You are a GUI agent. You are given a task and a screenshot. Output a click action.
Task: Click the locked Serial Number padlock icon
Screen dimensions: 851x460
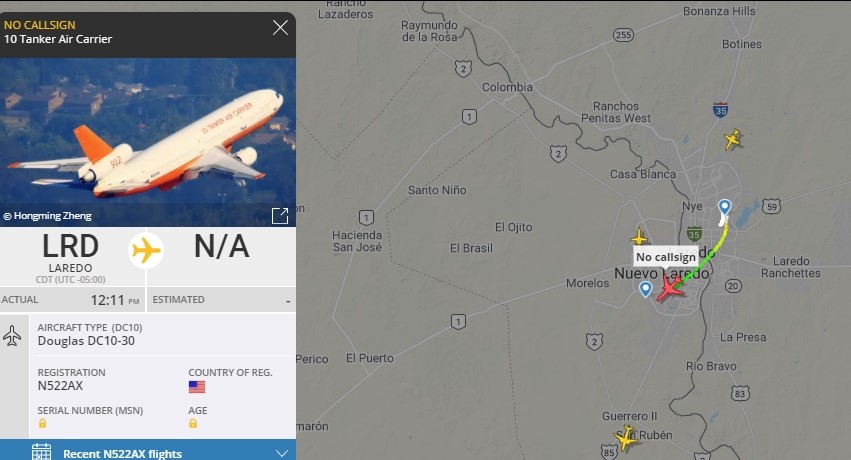[42, 424]
